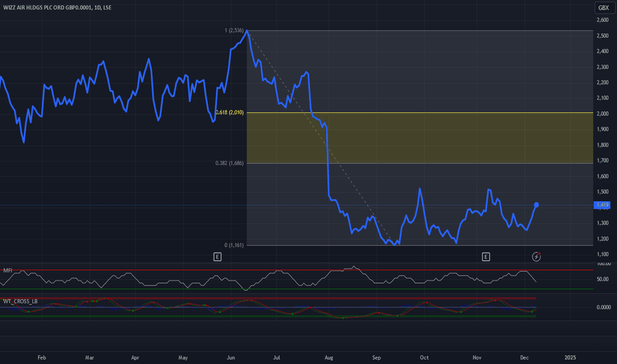
Task: Click the Apr label on time axis
Action: coord(135,357)
